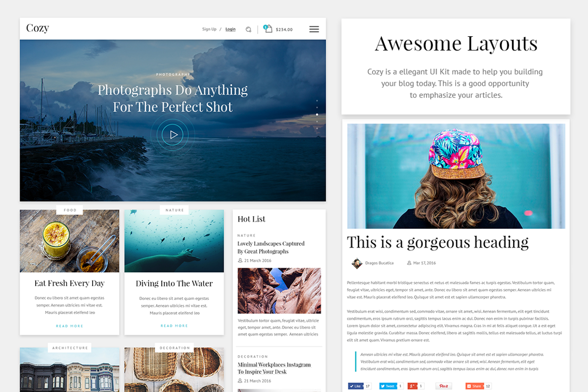The image size is (588, 392).
Task: Open the Photographs Do Anything headline
Action: 172,98
